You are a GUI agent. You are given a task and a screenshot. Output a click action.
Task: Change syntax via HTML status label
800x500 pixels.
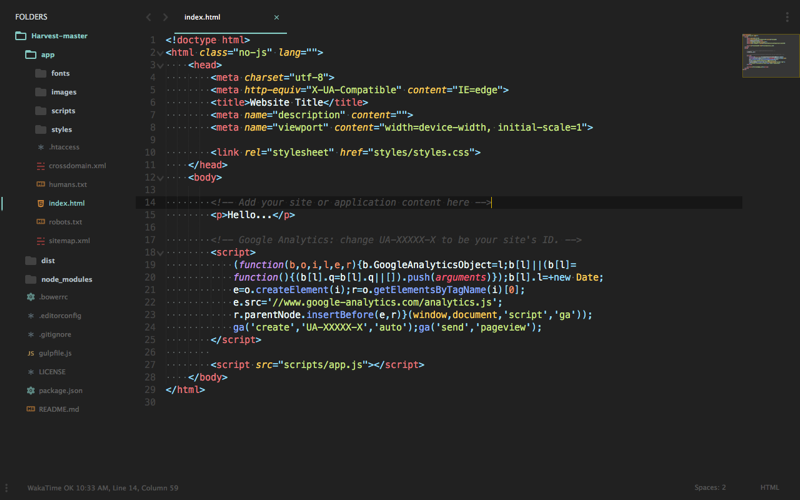click(769, 488)
